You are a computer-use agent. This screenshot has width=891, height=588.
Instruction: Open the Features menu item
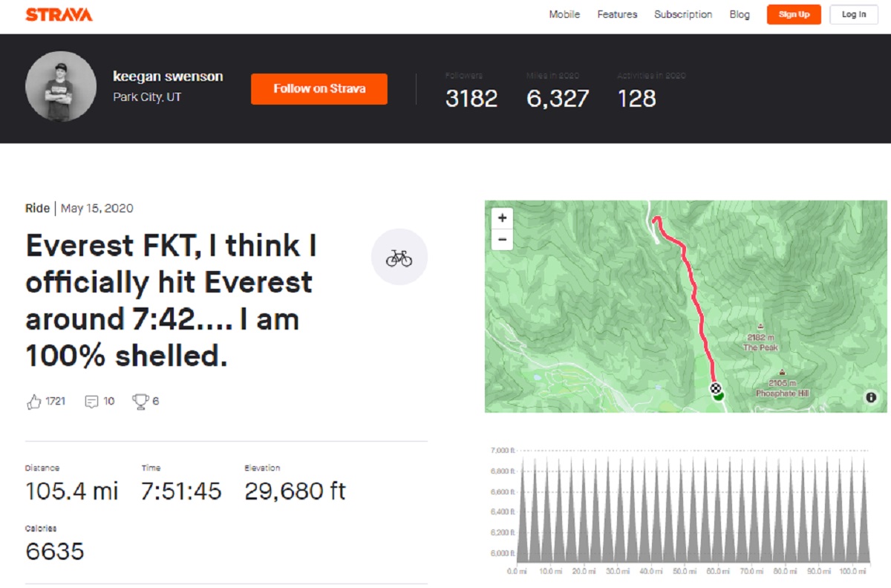pos(617,15)
